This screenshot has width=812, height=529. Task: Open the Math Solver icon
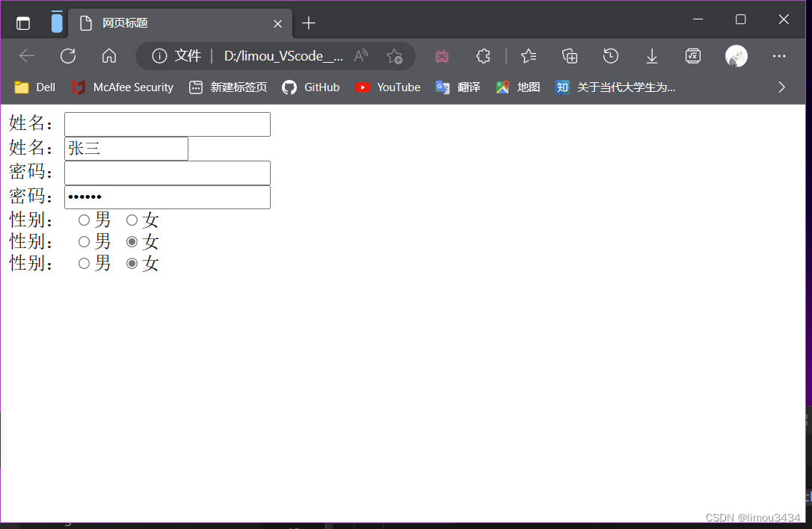pos(693,56)
